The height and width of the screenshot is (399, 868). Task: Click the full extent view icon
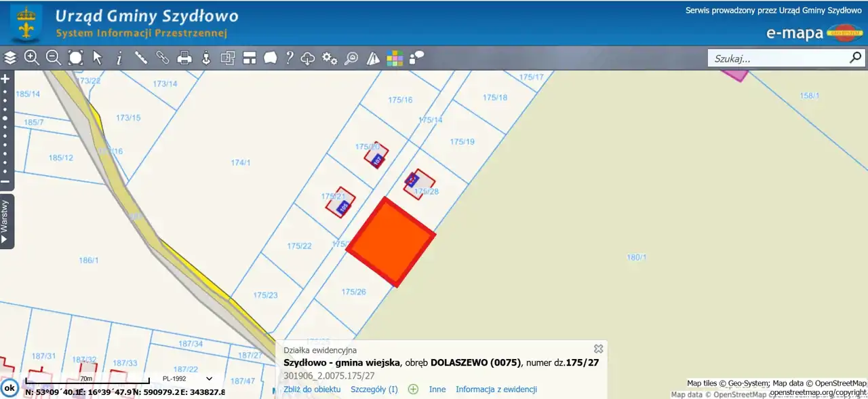click(75, 58)
